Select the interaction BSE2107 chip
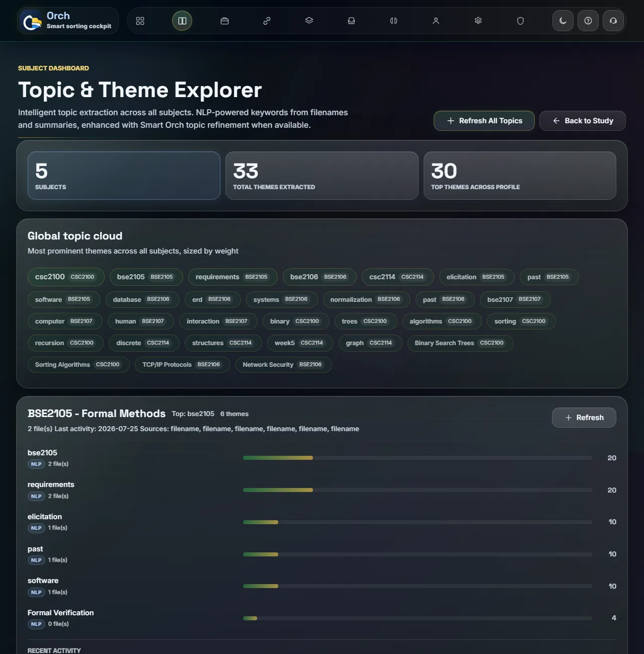This screenshot has height=654, width=644. click(x=218, y=321)
